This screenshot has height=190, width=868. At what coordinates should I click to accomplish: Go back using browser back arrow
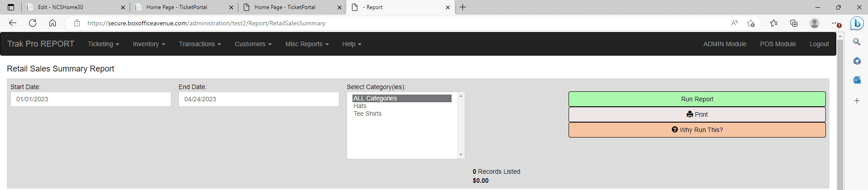coord(13,23)
